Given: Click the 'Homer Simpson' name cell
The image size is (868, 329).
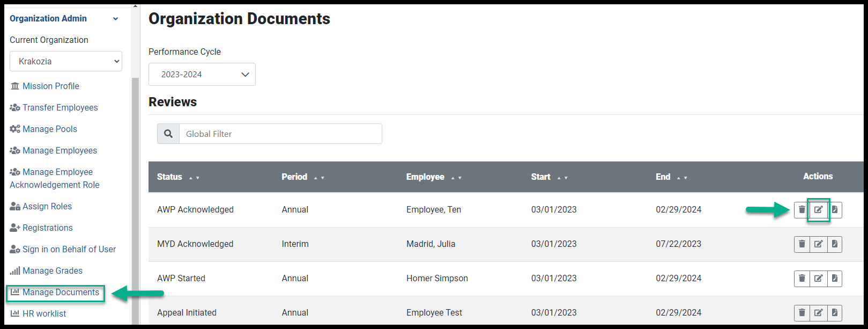Looking at the screenshot, I should tap(437, 279).
